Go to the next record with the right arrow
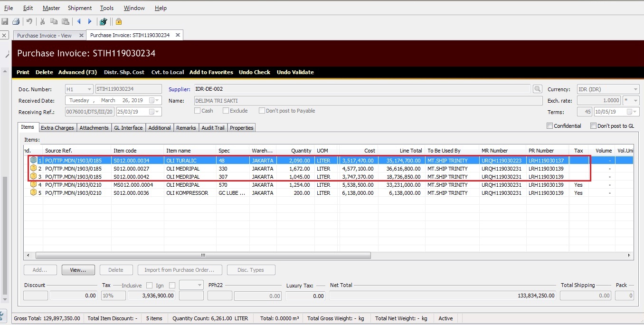This screenshot has width=644, height=325. [90, 21]
